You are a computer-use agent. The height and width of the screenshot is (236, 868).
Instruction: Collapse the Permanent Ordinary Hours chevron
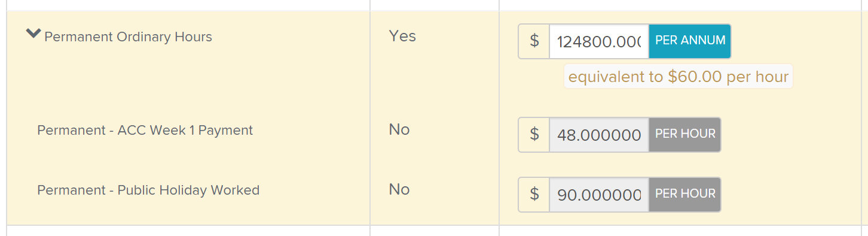[33, 35]
